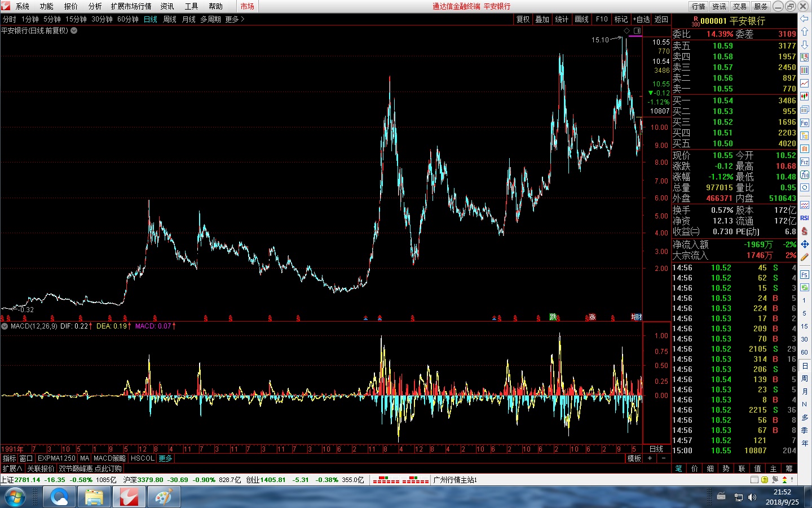Image resolution: width=812 pixels, height=508 pixels.
Task: Open the tree structure sidebar icon
Action: coord(805,135)
